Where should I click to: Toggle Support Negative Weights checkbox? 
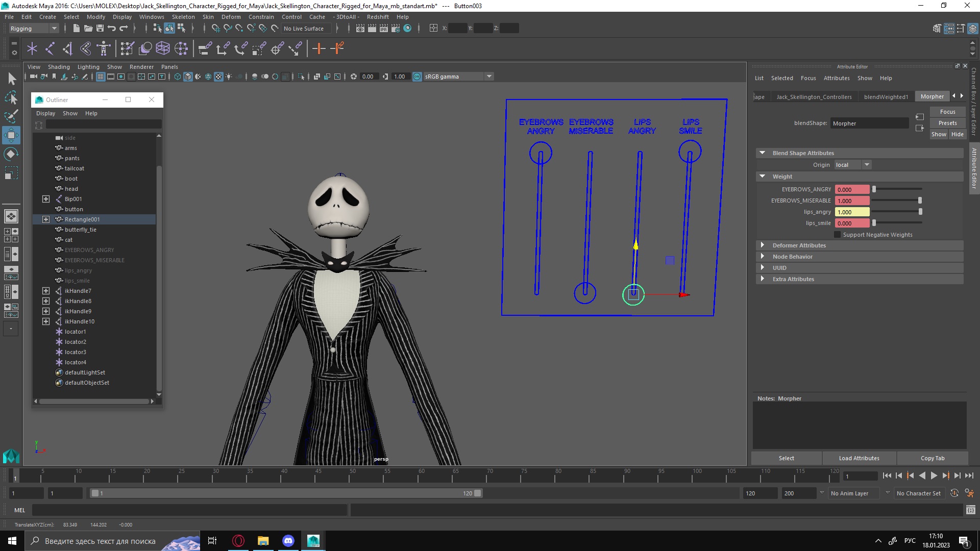[837, 234]
